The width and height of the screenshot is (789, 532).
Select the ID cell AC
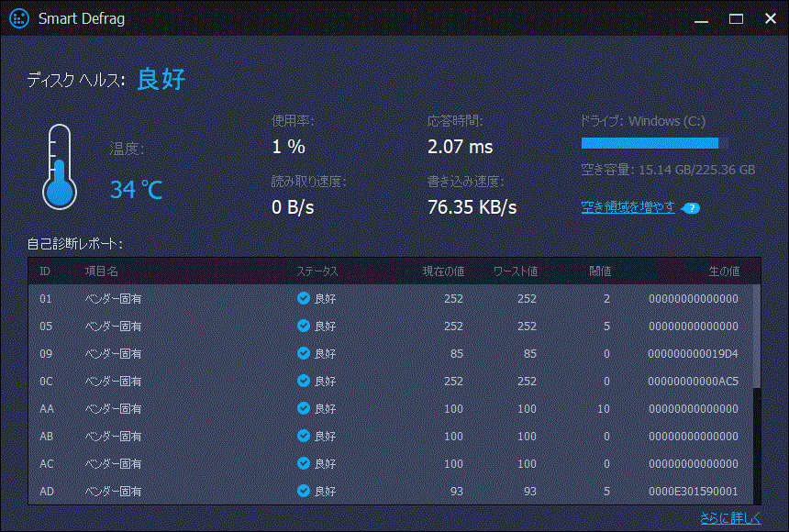pos(46,463)
